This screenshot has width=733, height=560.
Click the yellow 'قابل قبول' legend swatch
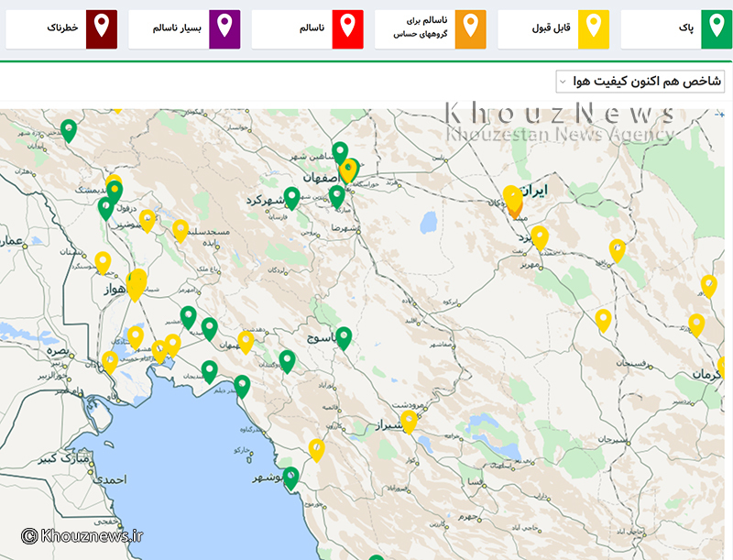click(x=593, y=29)
